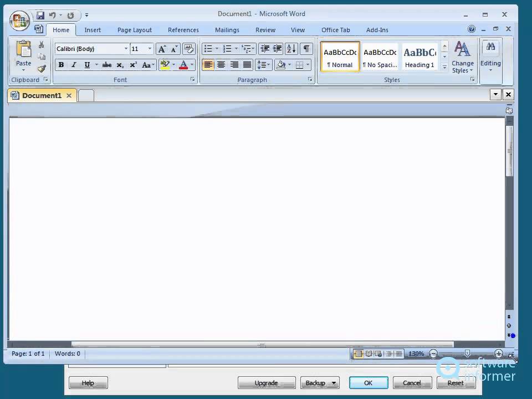Expand the Editing group
The width and height of the screenshot is (532, 399).
tap(490, 57)
